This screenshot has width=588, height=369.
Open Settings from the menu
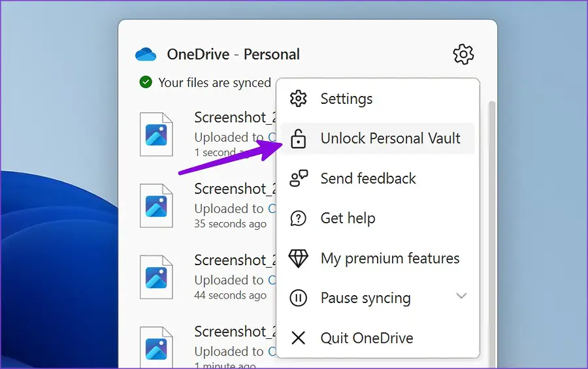coord(346,99)
